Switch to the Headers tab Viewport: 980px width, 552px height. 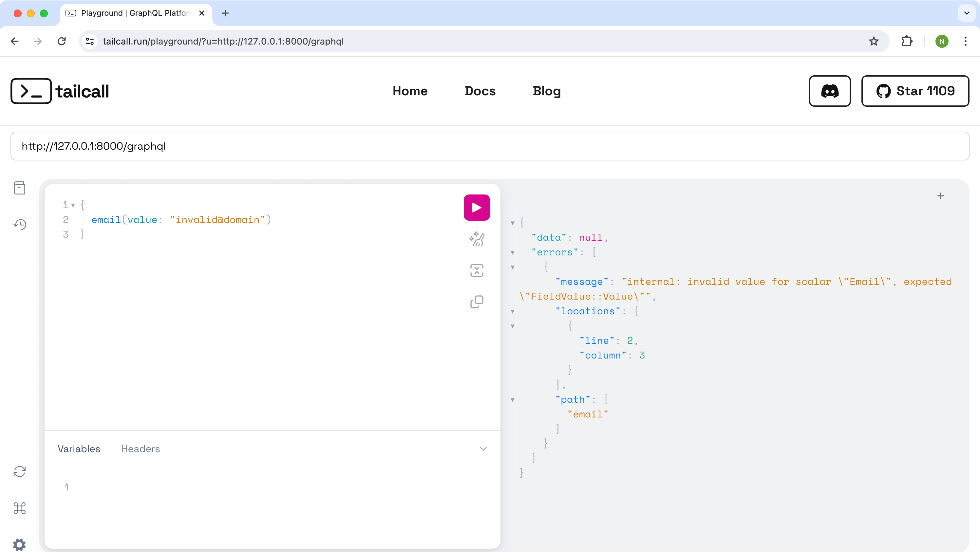pos(141,449)
